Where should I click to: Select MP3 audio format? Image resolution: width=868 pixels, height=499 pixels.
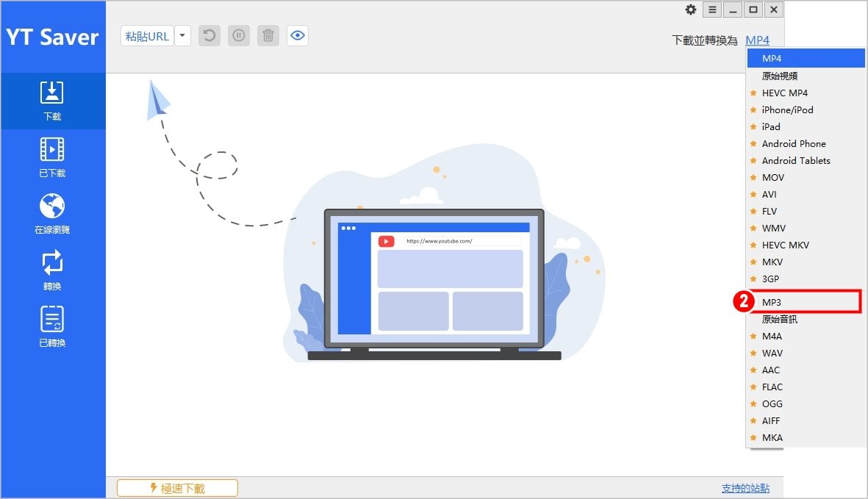coord(806,302)
